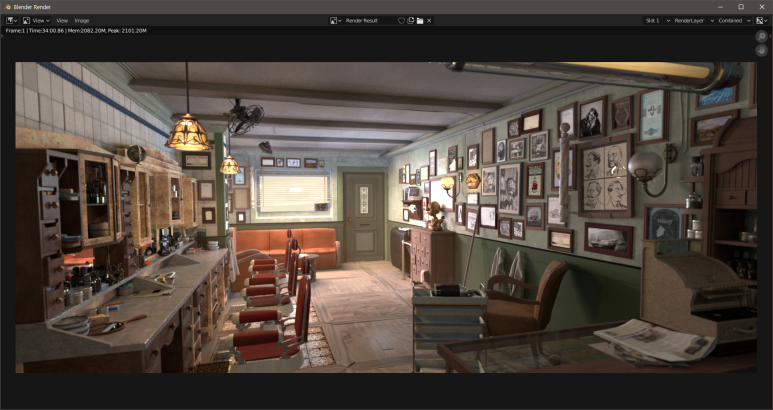The width and height of the screenshot is (773, 410).
Task: Toggle the fake user shield icon
Action: pyautogui.click(x=401, y=20)
